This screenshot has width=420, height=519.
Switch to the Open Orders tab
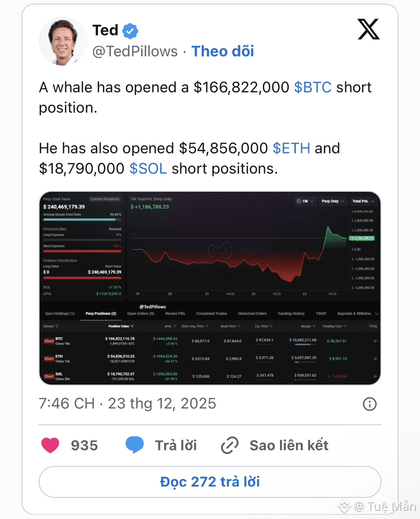tap(141, 314)
